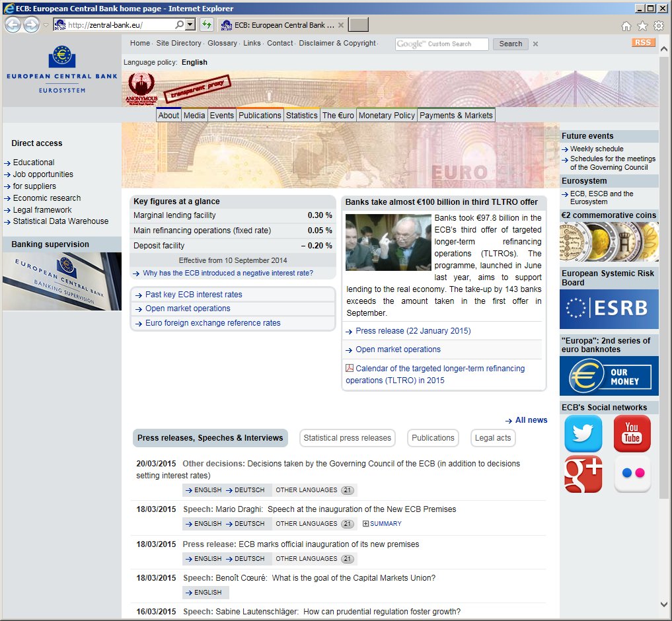
Task: Open the Payments & Markets menu
Action: 456,116
